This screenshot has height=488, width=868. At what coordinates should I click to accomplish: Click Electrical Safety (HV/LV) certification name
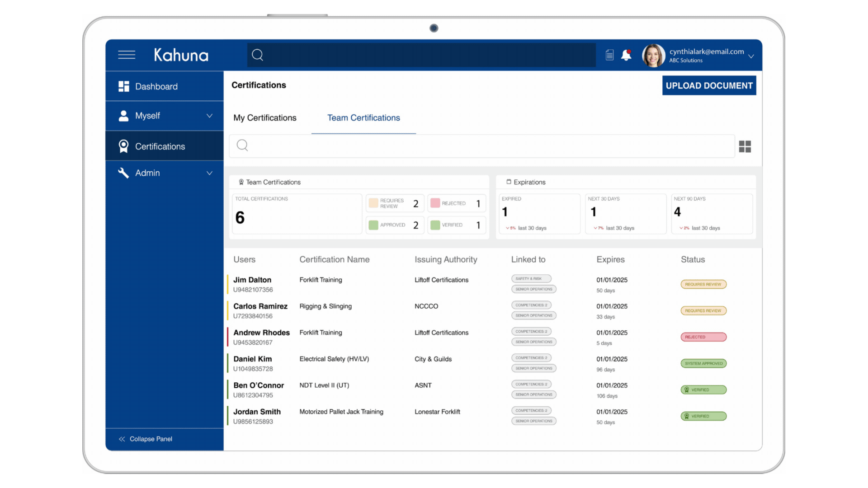[334, 359]
